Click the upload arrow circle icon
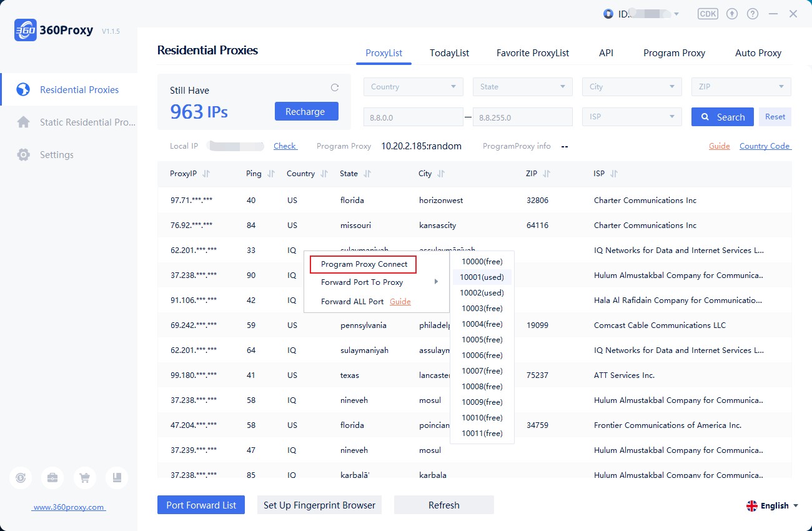 tap(733, 14)
